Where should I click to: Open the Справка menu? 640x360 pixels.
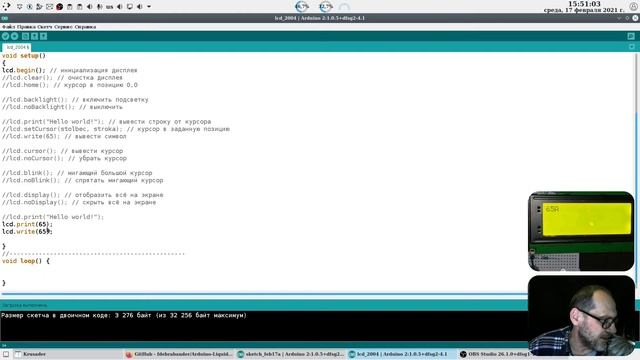coord(85,27)
